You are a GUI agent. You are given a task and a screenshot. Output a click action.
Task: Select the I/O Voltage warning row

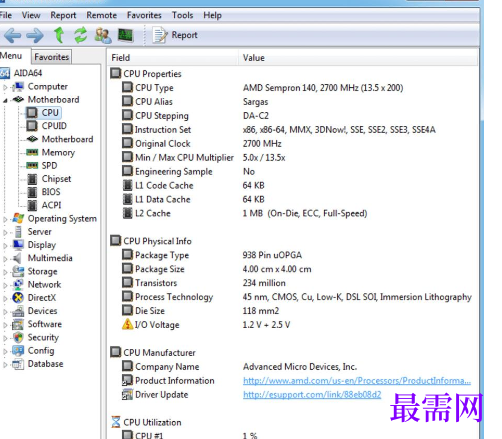pos(293,325)
